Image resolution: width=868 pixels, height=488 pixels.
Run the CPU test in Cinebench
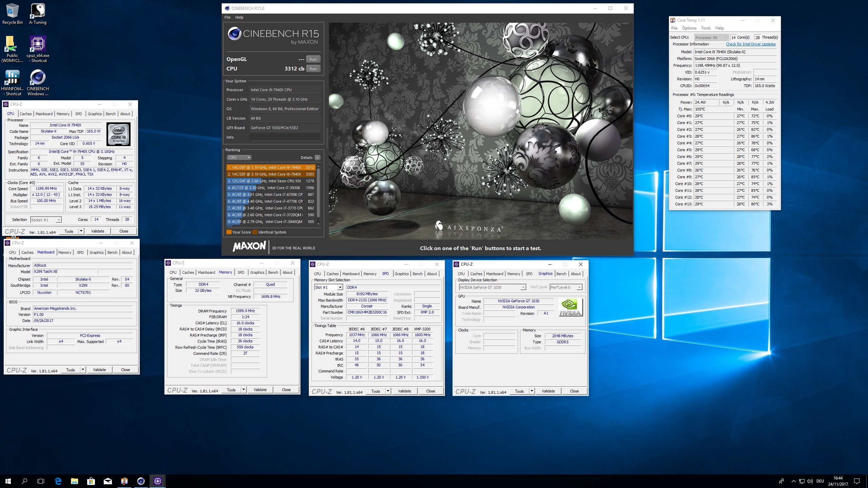pyautogui.click(x=313, y=69)
